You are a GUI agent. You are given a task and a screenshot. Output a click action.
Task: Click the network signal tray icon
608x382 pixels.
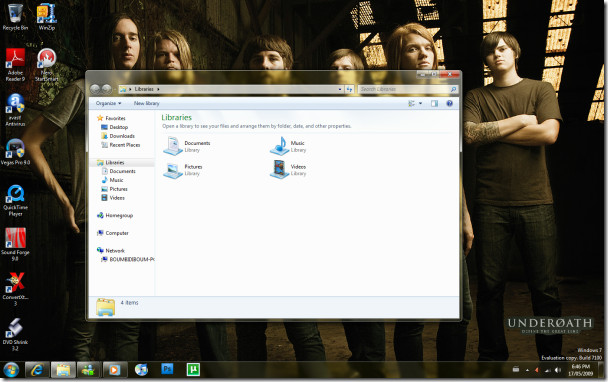(x=548, y=370)
